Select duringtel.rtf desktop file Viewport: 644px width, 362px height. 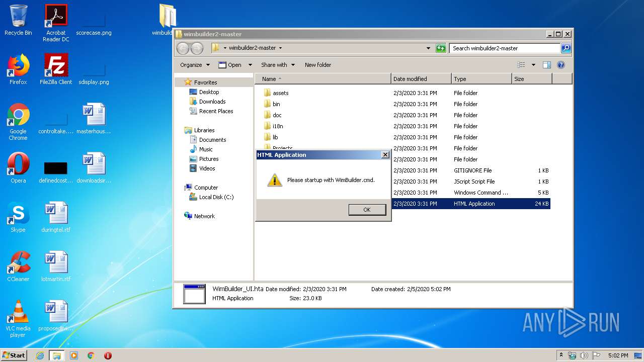(x=56, y=217)
